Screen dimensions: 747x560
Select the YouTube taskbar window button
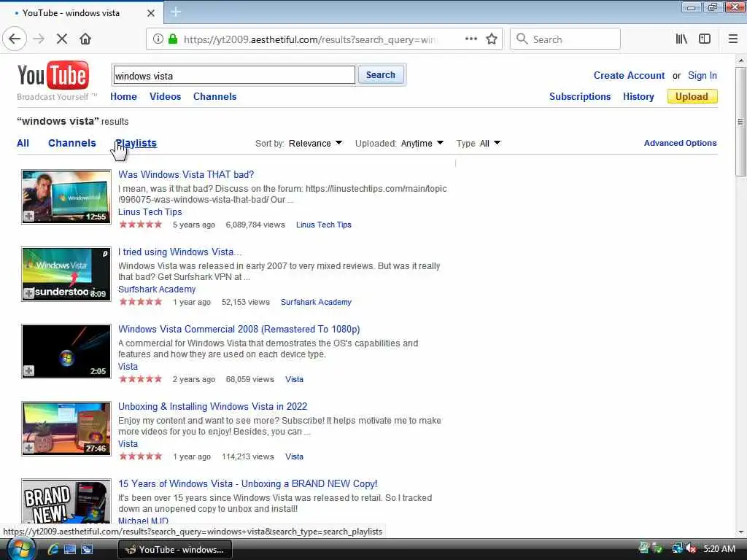coord(174,550)
